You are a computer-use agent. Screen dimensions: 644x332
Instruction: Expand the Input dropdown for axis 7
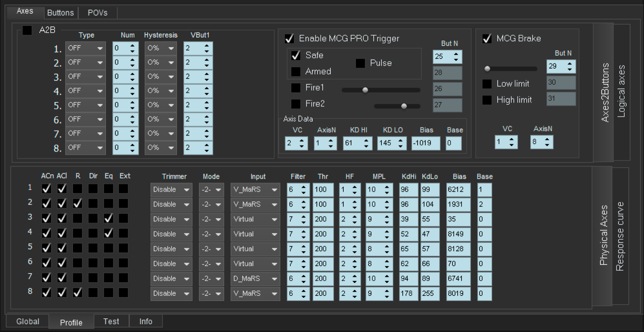tap(255, 279)
